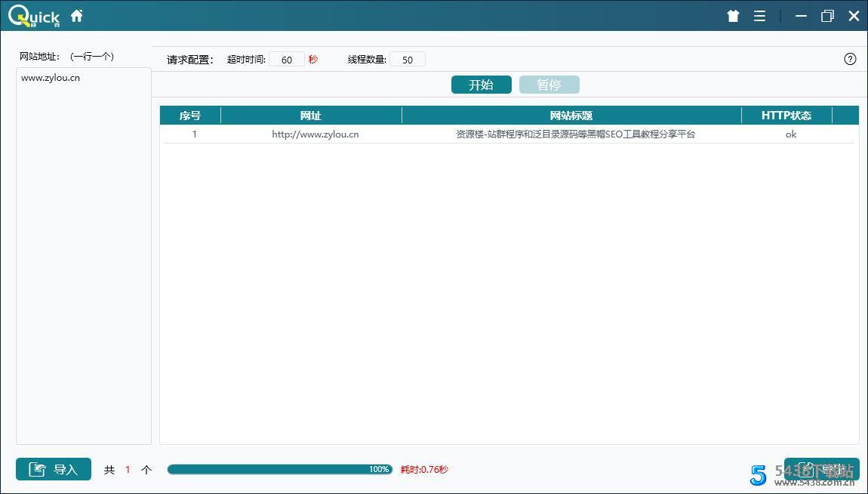The height and width of the screenshot is (494, 868).
Task: Click the 导出 button at bottom right
Action: point(823,468)
